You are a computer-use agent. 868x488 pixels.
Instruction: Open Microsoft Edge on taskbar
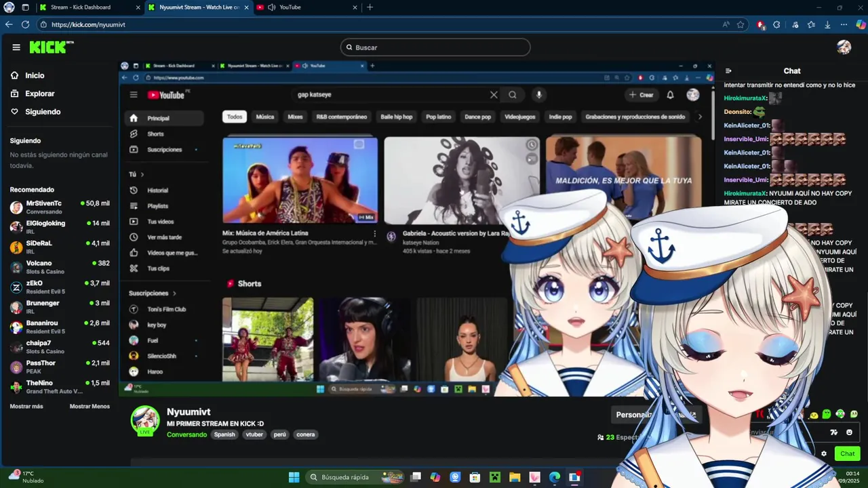coord(555,477)
